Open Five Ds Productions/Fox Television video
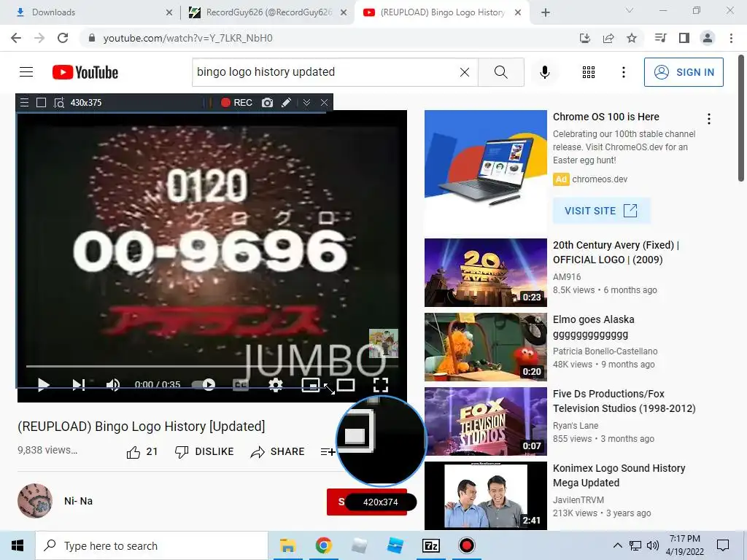This screenshot has width=747, height=560. [485, 421]
